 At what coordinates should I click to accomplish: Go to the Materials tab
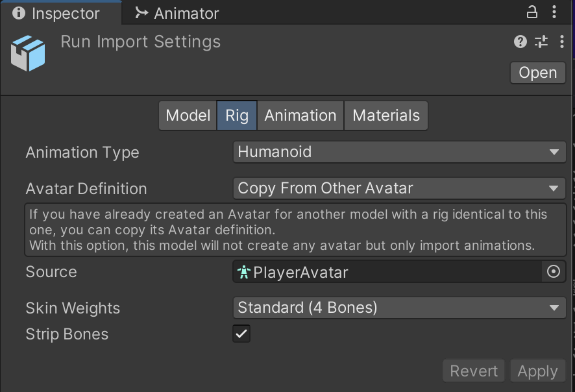click(385, 116)
